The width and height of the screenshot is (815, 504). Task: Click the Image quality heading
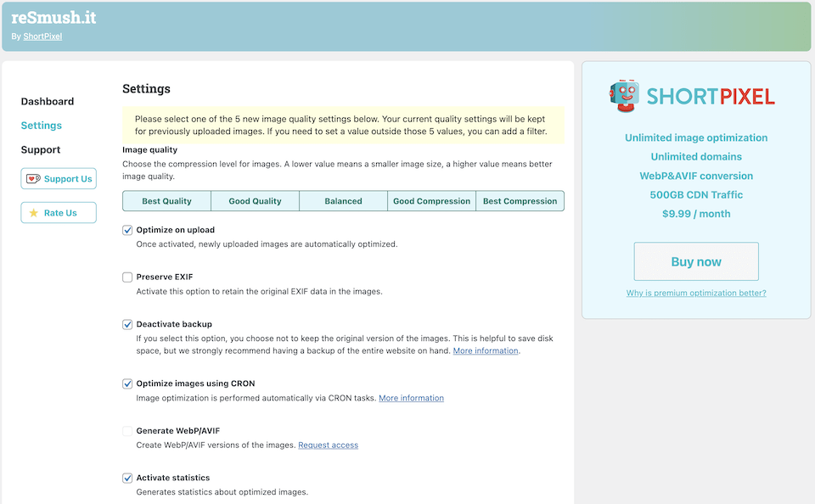pos(149,149)
